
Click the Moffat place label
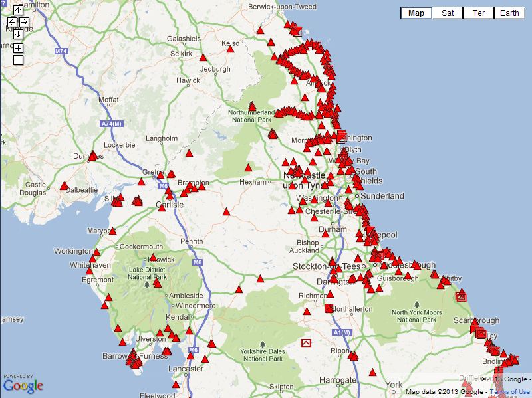(108, 100)
